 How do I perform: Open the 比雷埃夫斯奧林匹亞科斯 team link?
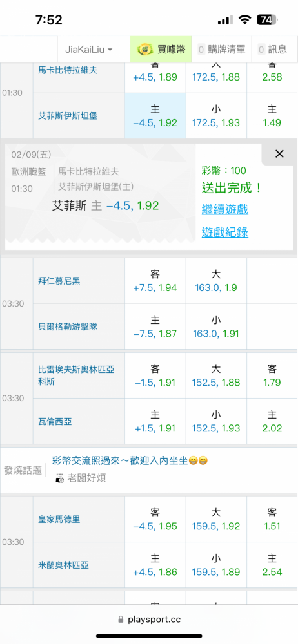point(76,375)
